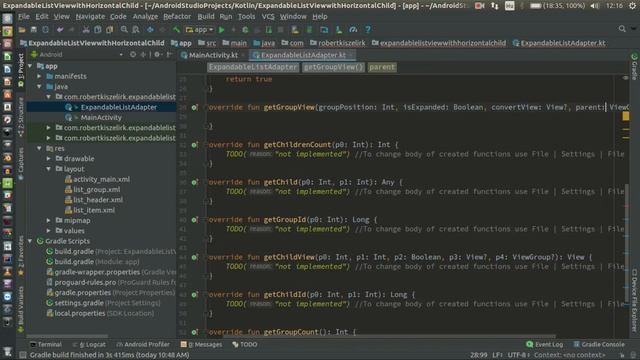Screen dimensions: 640x360
Task: Click the override gutter icon beside getChildView
Action: (195, 257)
